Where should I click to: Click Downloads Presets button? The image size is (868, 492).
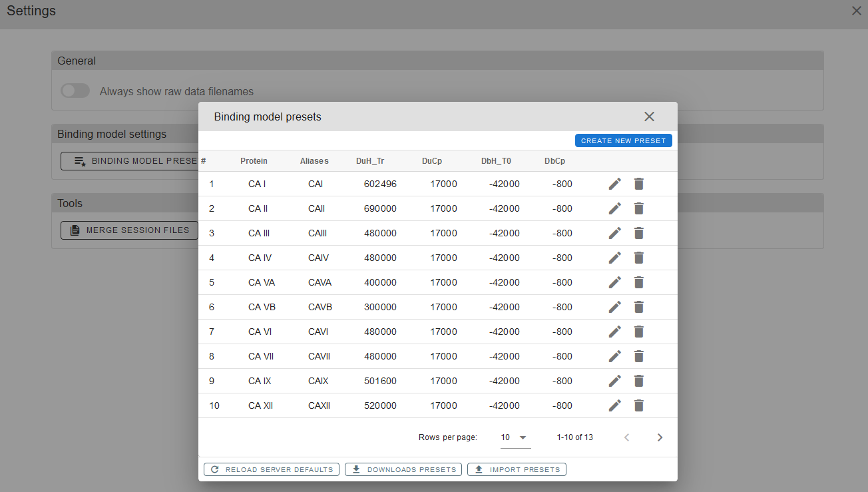[x=405, y=469]
